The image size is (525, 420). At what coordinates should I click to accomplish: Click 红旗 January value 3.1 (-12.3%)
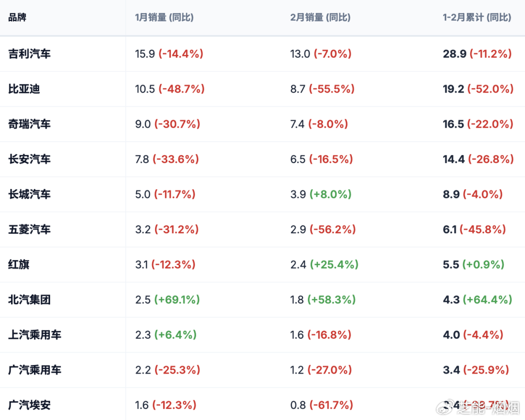pyautogui.click(x=165, y=264)
